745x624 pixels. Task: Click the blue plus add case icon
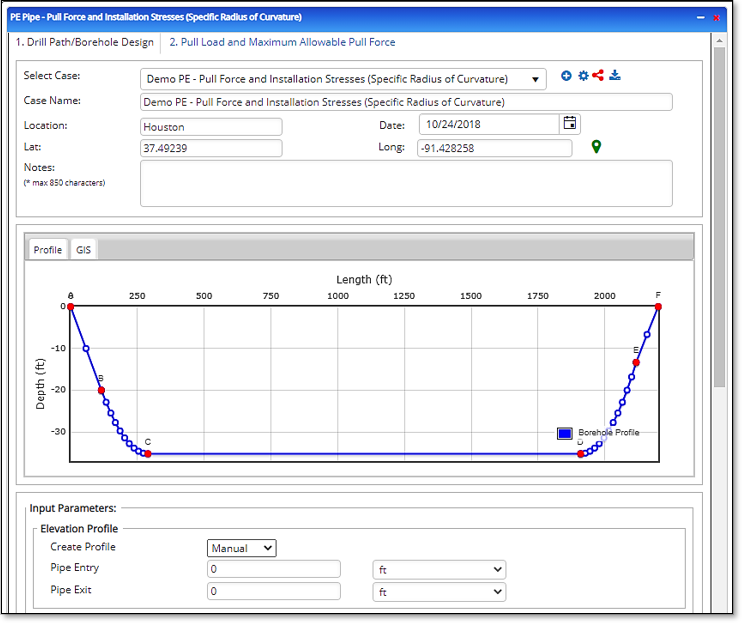566,76
